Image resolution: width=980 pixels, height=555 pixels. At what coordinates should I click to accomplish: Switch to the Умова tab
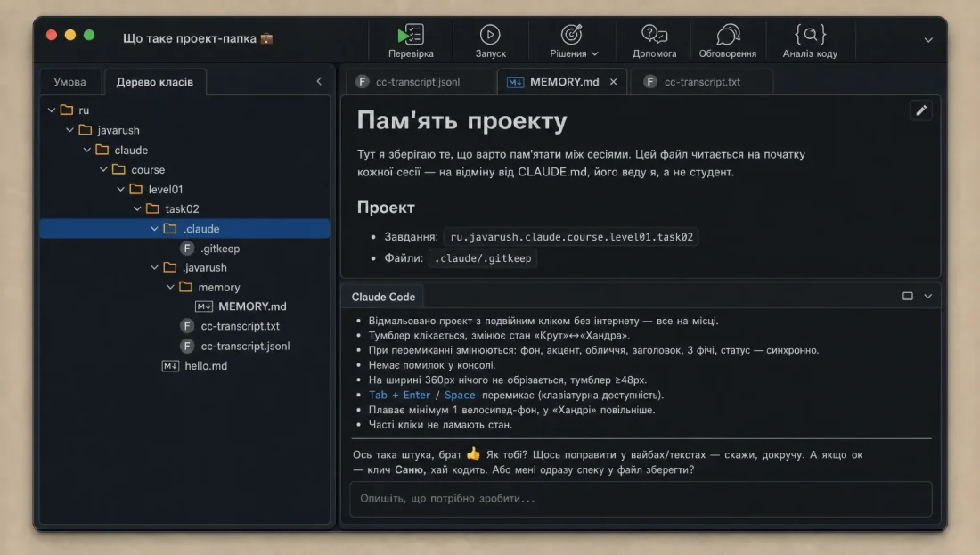click(x=70, y=82)
